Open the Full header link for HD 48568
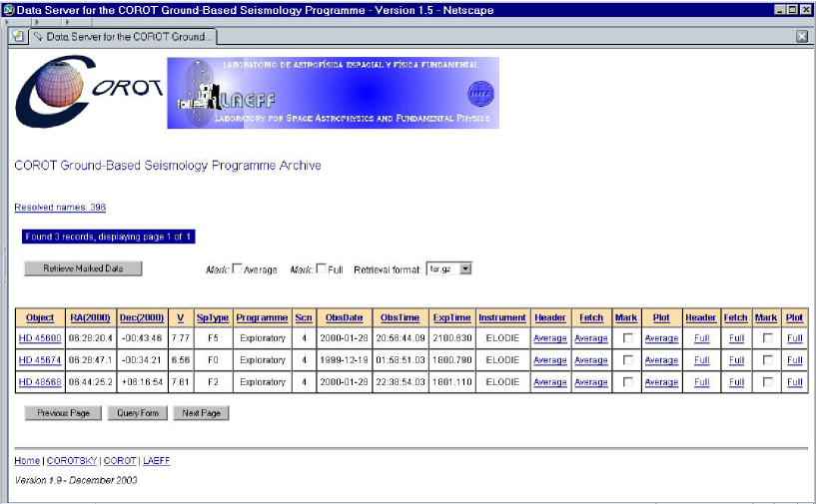Screen dimensions: 816x504 click(x=701, y=382)
